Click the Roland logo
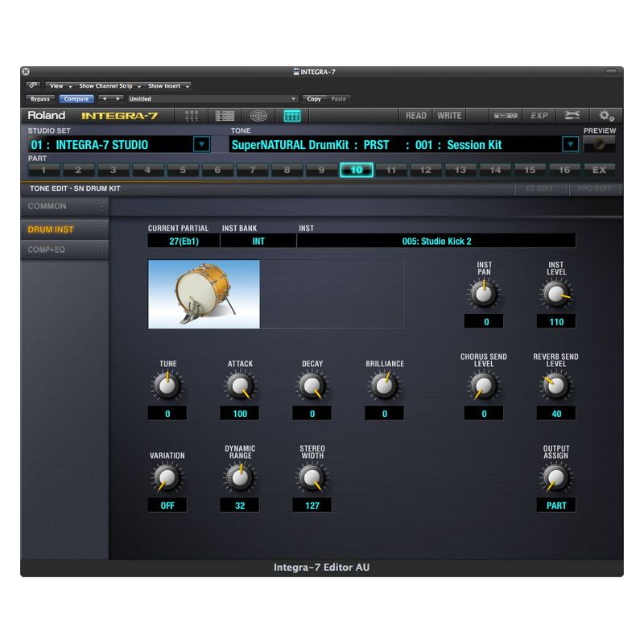Screen dimensions: 644x644 point(47,115)
